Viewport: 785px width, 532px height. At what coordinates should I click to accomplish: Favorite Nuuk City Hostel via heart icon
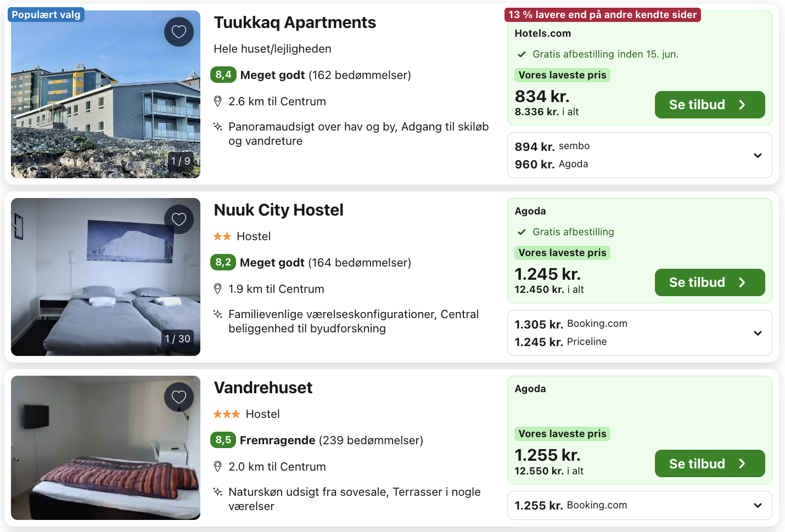pos(179,219)
